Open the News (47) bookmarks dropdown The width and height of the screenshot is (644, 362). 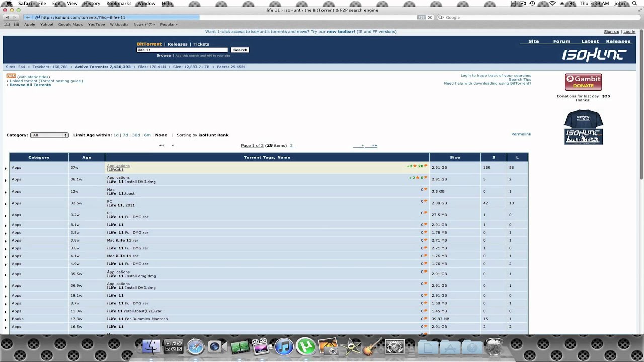click(143, 24)
